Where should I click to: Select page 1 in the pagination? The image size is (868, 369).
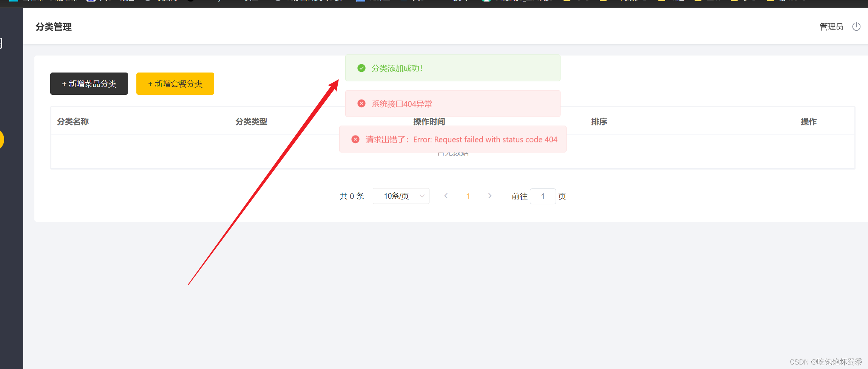pos(468,196)
